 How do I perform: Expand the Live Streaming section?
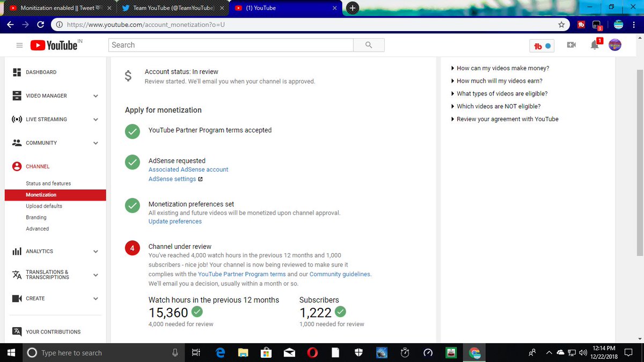click(x=96, y=120)
